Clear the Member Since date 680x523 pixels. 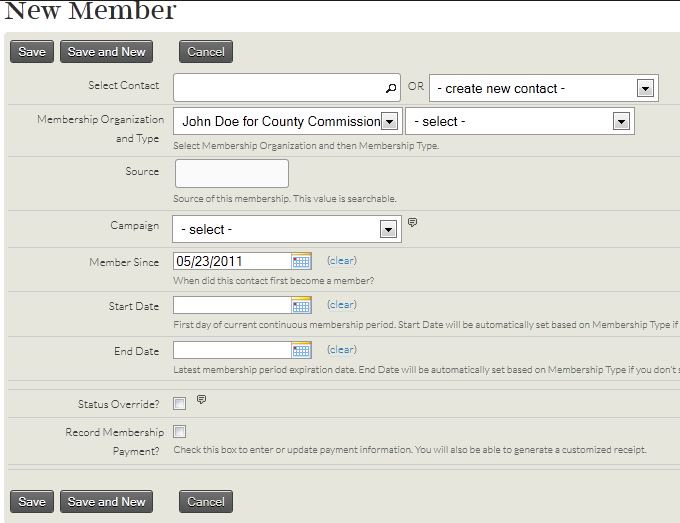341,261
